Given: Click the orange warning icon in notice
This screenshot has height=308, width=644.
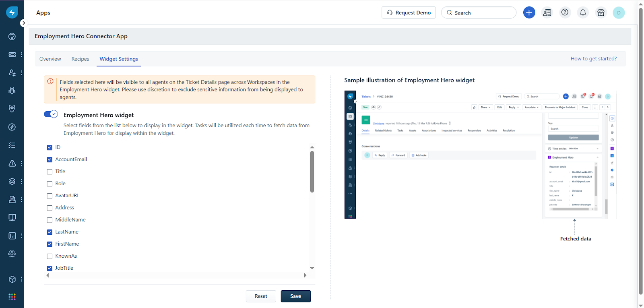Looking at the screenshot, I should point(50,82).
